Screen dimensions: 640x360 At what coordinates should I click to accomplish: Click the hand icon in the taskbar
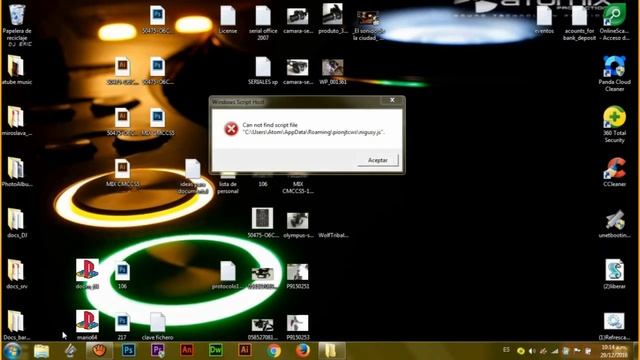[x=99, y=351]
